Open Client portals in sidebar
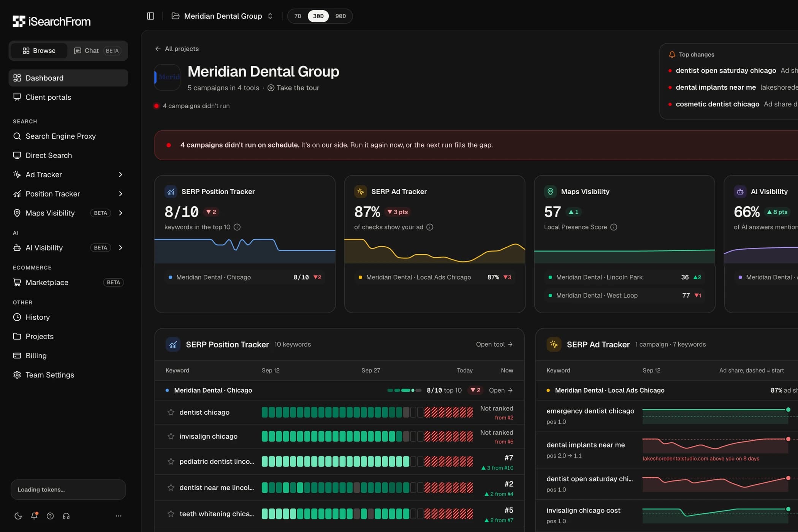The image size is (798, 532). 68,97
